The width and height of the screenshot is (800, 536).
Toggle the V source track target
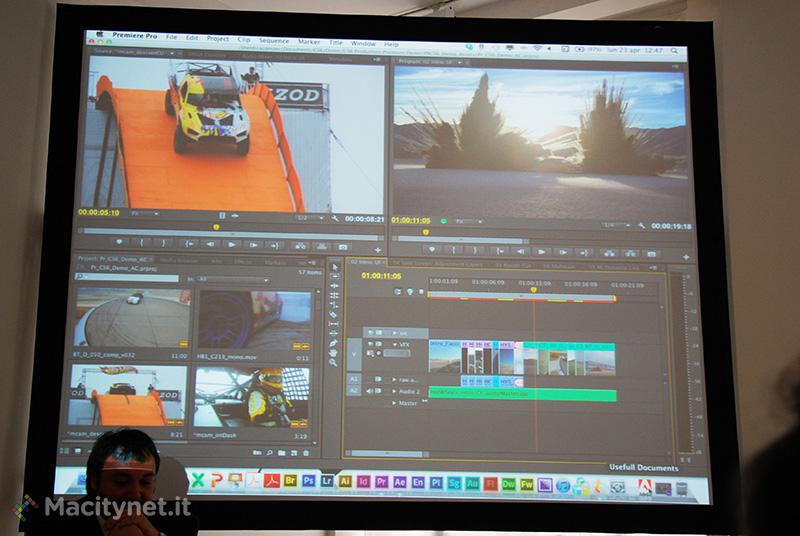click(355, 355)
